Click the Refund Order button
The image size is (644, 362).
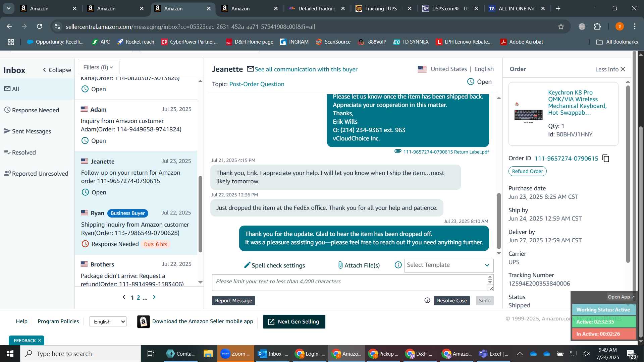[527, 171]
